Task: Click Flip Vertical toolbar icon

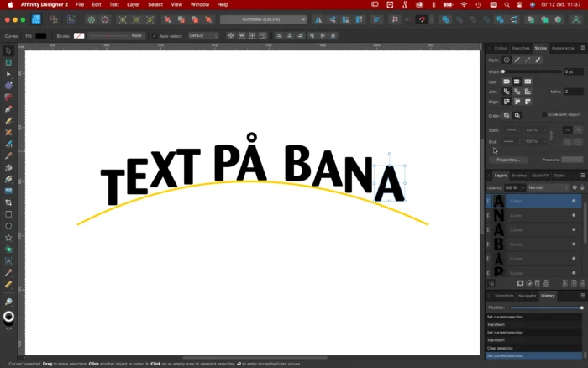Action: tap(332, 19)
